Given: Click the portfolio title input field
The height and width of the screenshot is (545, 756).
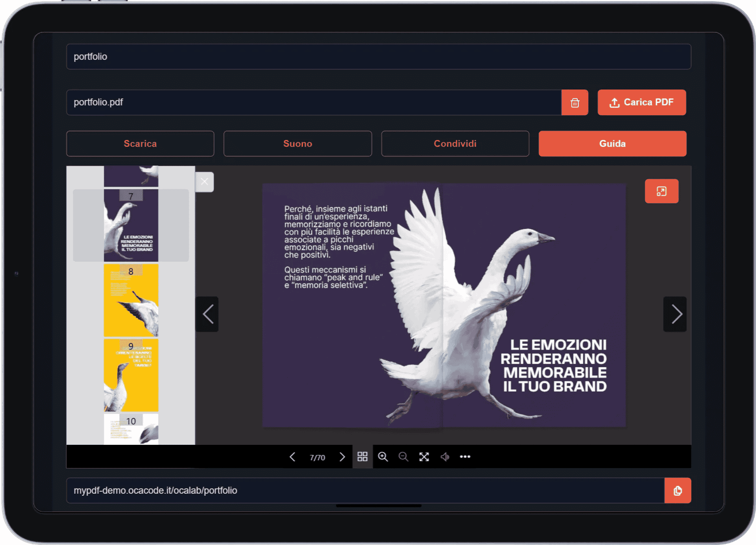Looking at the screenshot, I should [379, 57].
